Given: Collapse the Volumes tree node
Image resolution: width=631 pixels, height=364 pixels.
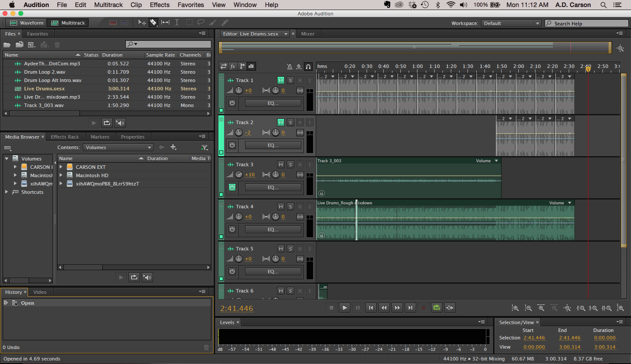Looking at the screenshot, I should [x=7, y=159].
